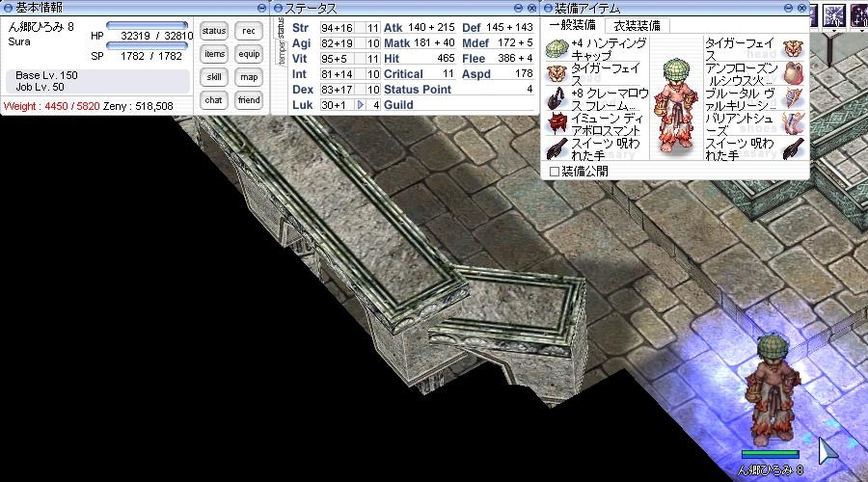Image resolution: width=868 pixels, height=482 pixels.
Task: Click the Tiger Face icon in right equipment column
Action: [794, 49]
